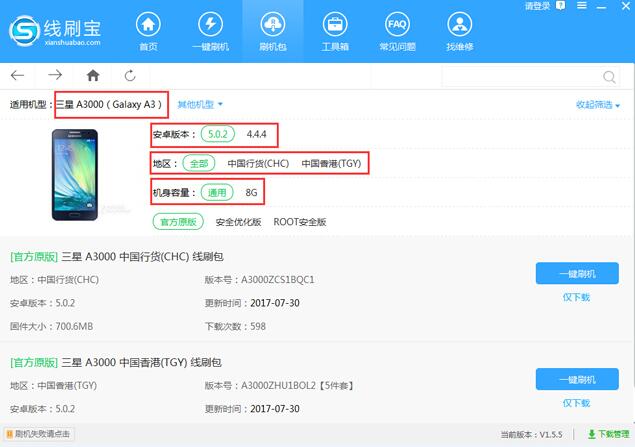Click download count 598

pyautogui.click(x=258, y=326)
